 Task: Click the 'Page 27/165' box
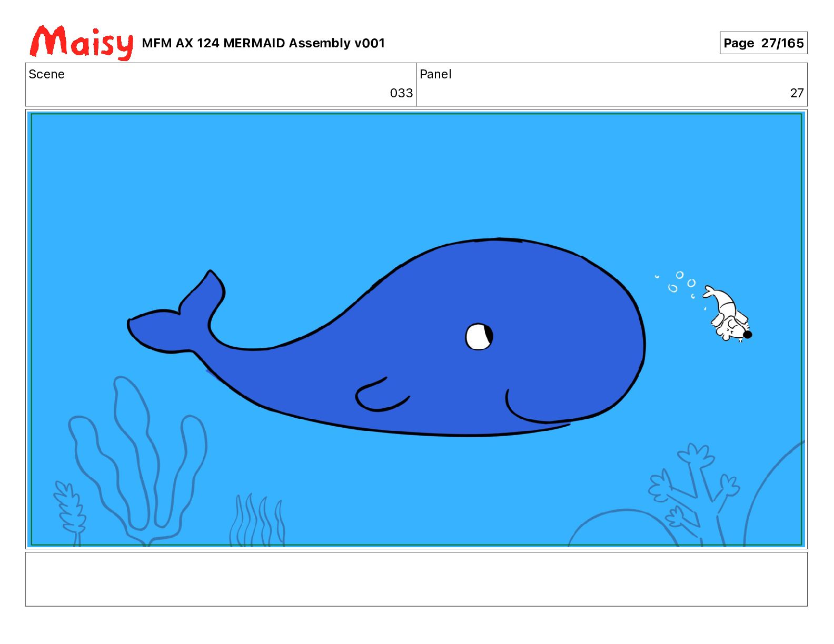coord(763,43)
